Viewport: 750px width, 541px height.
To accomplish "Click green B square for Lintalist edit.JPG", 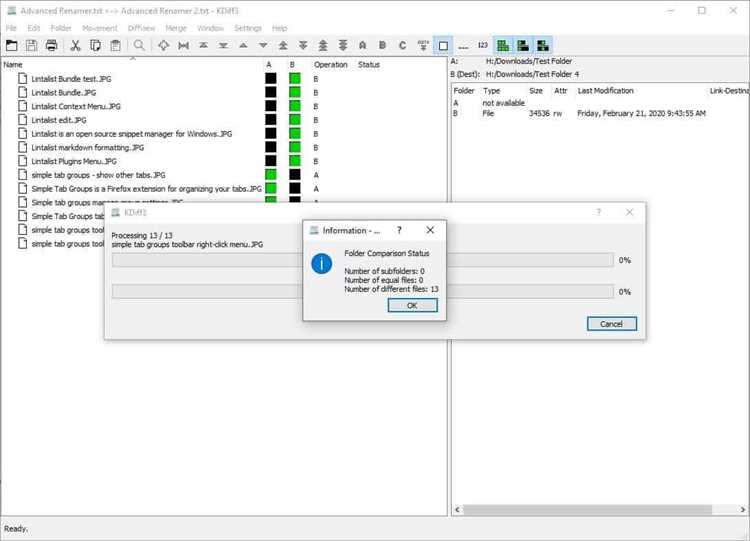I will pos(295,120).
